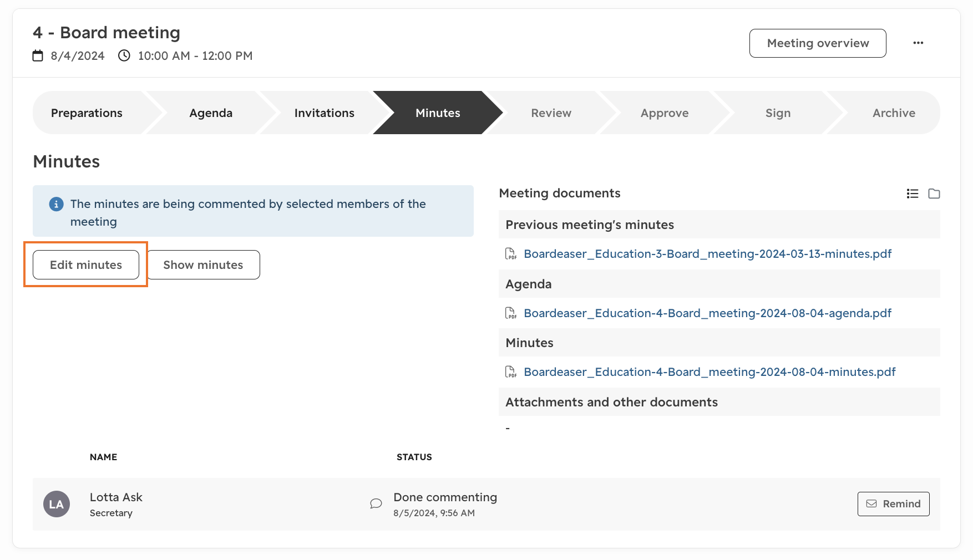Viewport: 973px width, 560px height.
Task: Click the comment bubble icon by Done commenting
Action: point(376,503)
